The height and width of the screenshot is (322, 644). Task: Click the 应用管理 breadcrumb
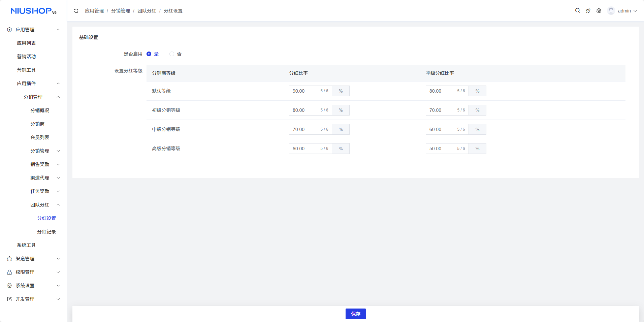[x=94, y=11]
